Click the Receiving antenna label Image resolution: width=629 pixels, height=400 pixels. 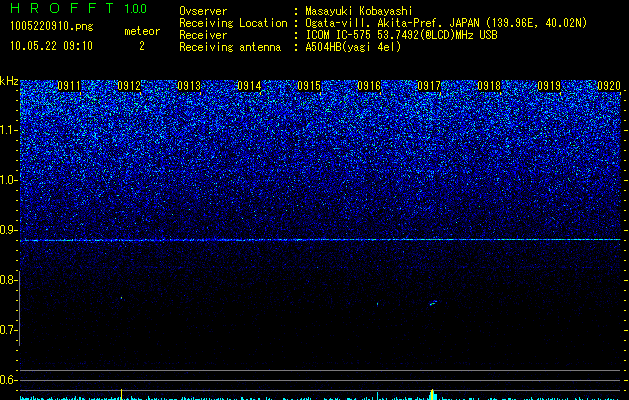pos(230,47)
